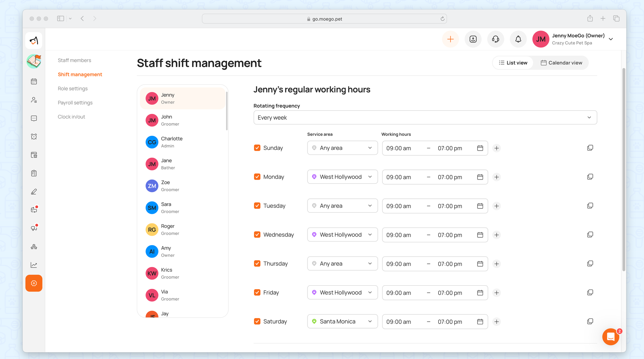Open the chat bubble widget with badge
The width and height of the screenshot is (644, 359).
[611, 337]
